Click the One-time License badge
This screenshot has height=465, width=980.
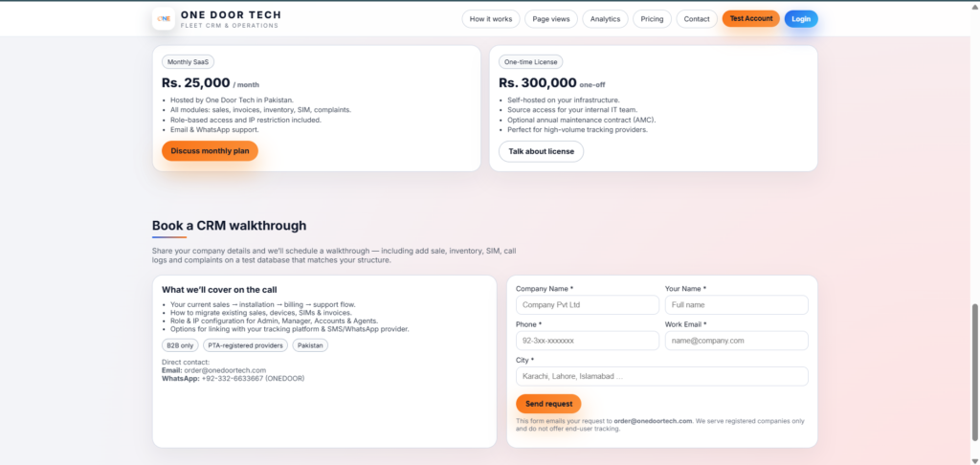click(530, 61)
